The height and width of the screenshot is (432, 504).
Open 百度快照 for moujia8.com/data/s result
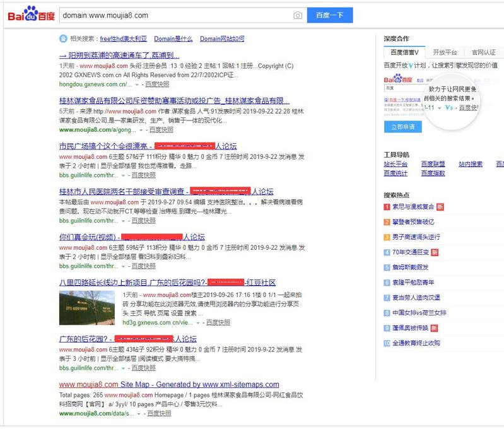159,414
